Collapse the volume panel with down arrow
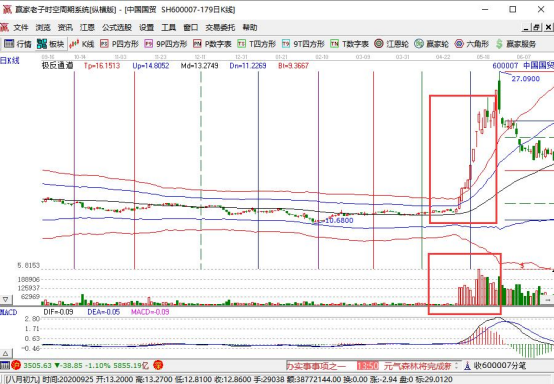The image size is (554, 384). pos(6,300)
